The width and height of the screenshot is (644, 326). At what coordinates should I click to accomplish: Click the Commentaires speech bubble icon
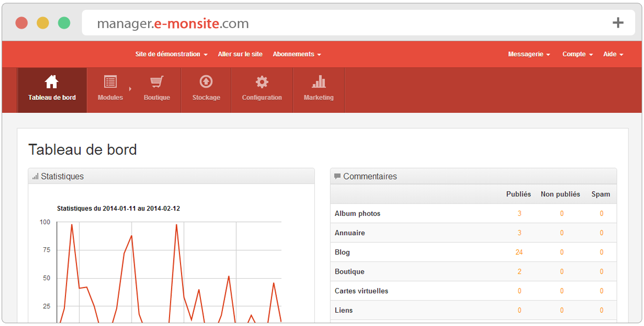click(x=337, y=176)
